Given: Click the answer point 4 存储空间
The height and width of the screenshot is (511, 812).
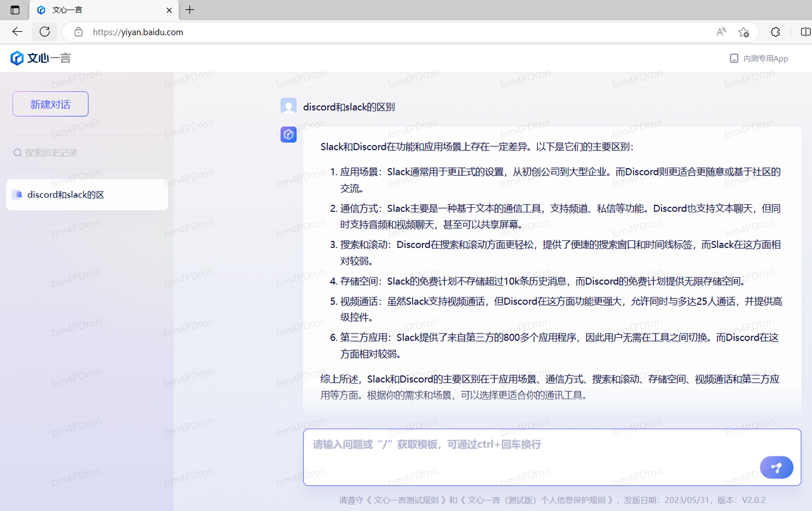Looking at the screenshot, I should tap(538, 281).
